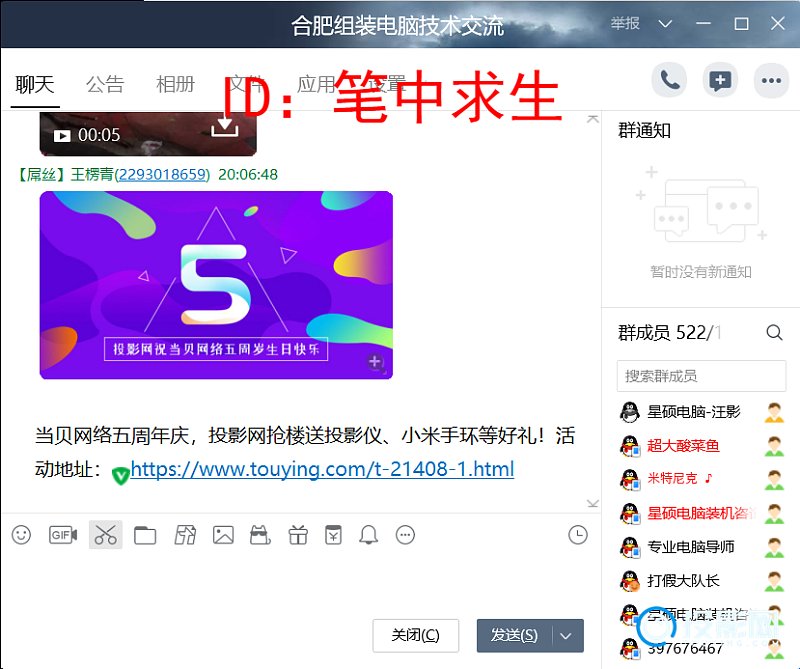Select member 米特尼克
The height and width of the screenshot is (669, 800).
(x=680, y=478)
